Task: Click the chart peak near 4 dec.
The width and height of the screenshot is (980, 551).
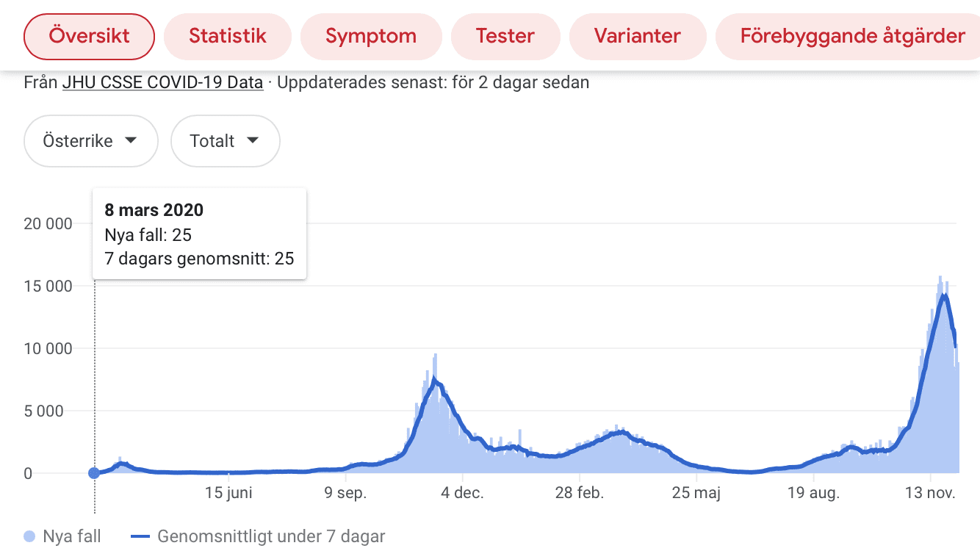Action: point(435,380)
